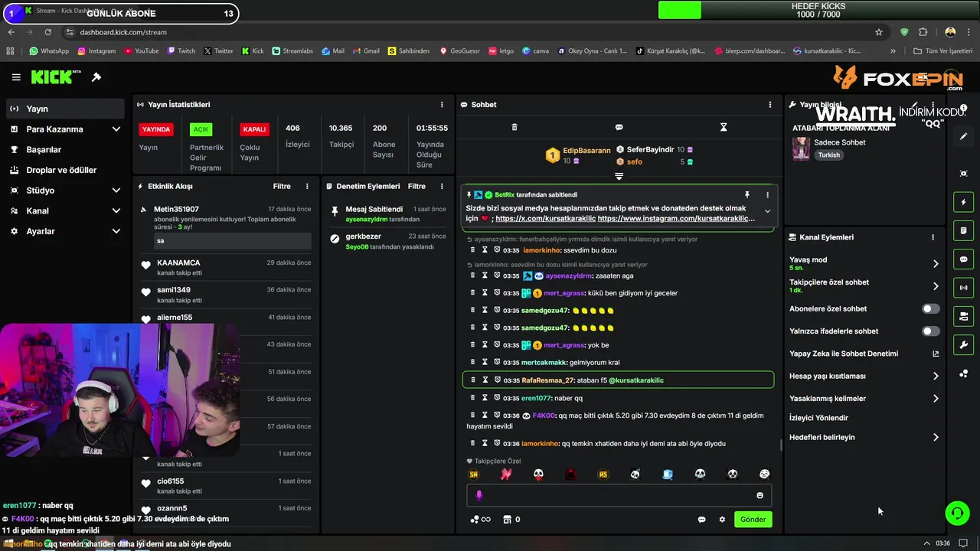
Task: Open the Streamlabs bookmark
Action: (292, 51)
